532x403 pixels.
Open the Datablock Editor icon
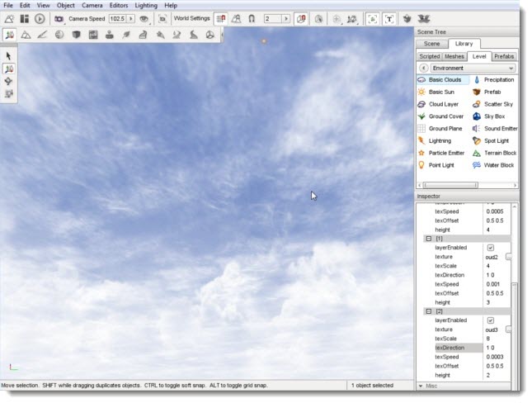tap(93, 35)
